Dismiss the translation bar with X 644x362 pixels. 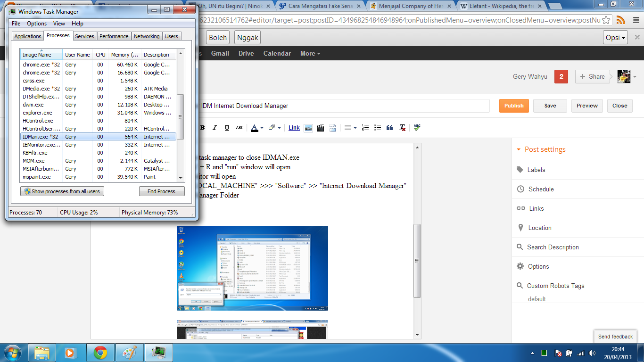pos(636,37)
